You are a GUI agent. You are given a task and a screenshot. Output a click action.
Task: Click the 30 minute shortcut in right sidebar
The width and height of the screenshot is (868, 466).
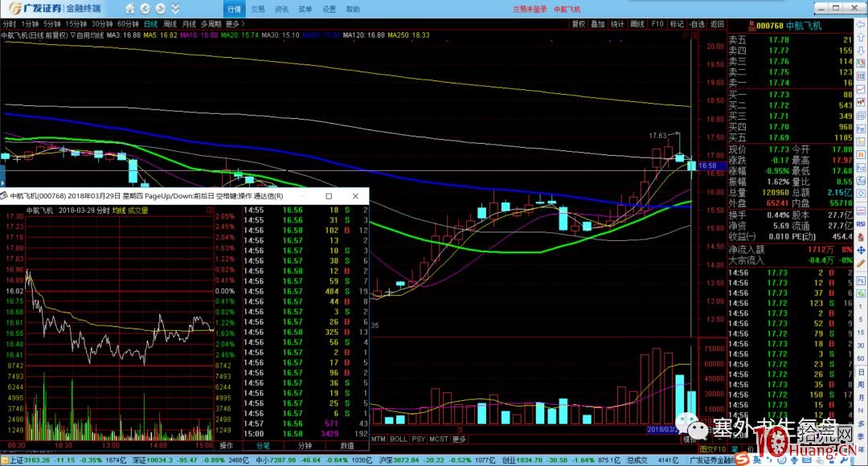point(861,345)
